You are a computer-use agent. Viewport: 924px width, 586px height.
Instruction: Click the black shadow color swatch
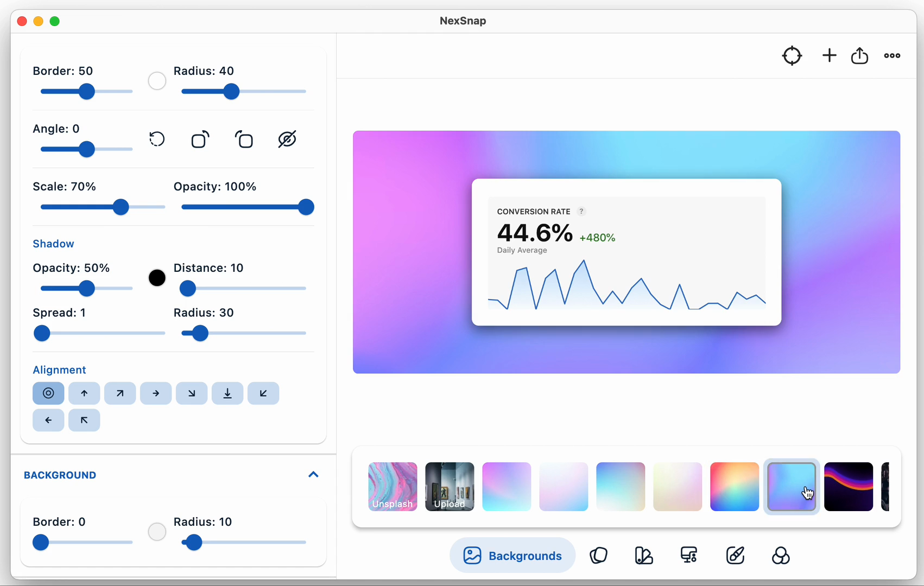(157, 278)
